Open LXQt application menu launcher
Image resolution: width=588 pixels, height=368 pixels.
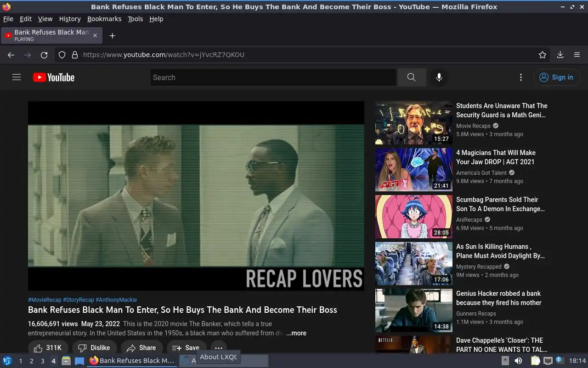7,361
